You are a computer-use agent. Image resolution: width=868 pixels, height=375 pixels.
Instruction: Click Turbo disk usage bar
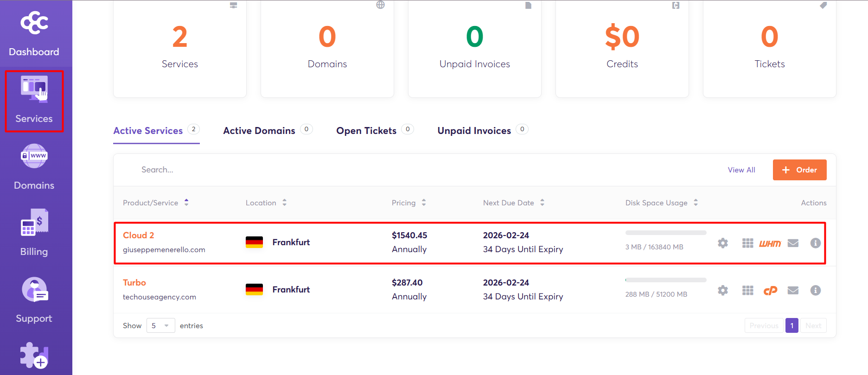(x=666, y=280)
